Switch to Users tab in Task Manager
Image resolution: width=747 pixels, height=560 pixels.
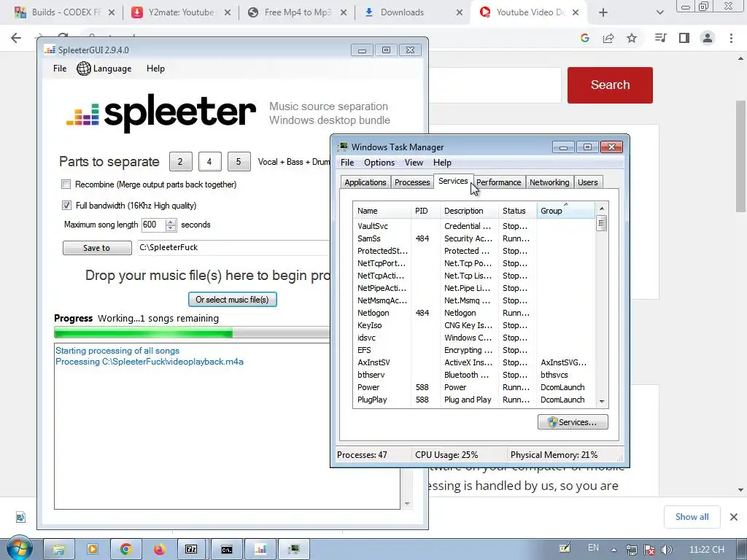coord(587,182)
